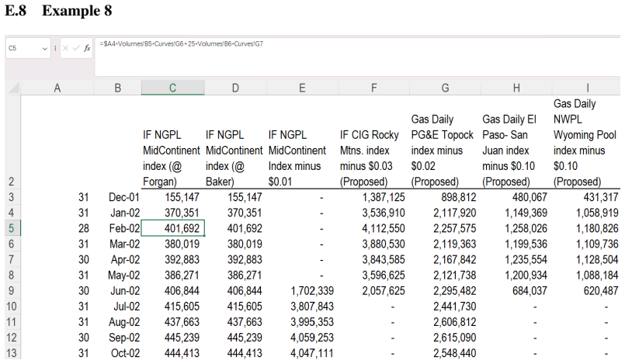
Task: Select row 9 header
Action: point(12,291)
